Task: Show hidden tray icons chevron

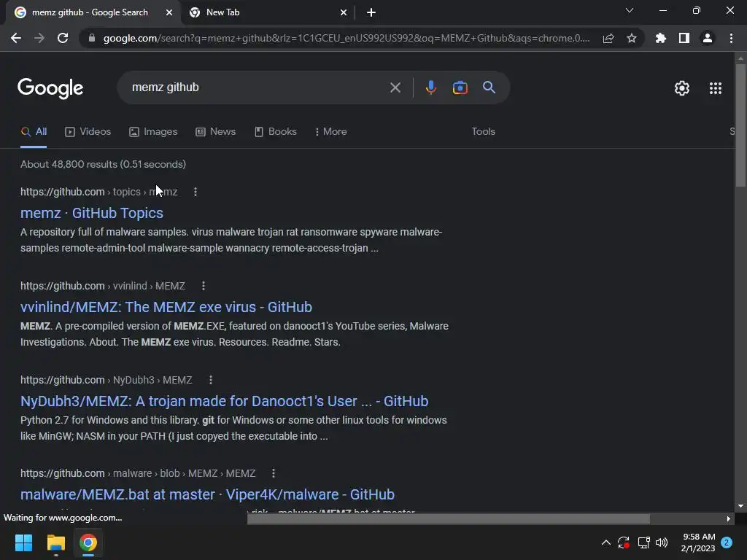Action: point(606,542)
